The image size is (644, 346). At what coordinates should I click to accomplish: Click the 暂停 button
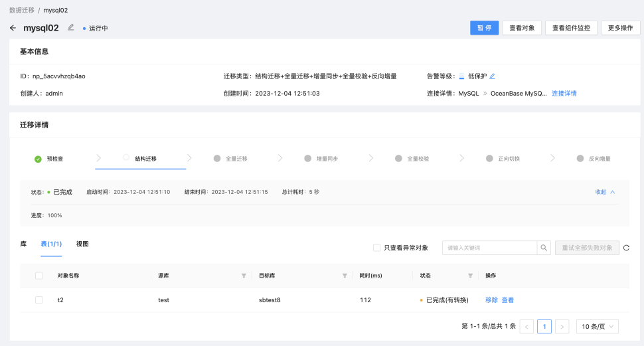click(484, 28)
